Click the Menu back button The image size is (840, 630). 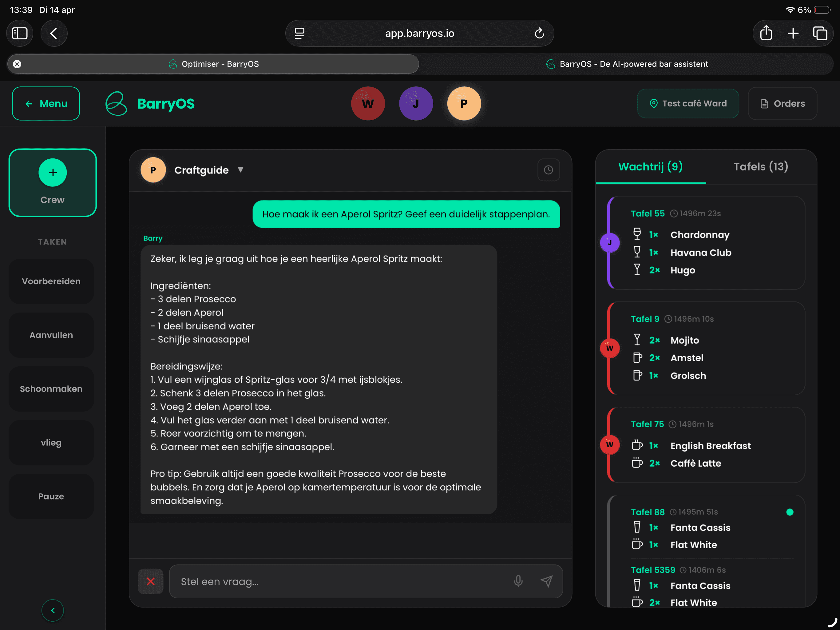[x=46, y=103]
